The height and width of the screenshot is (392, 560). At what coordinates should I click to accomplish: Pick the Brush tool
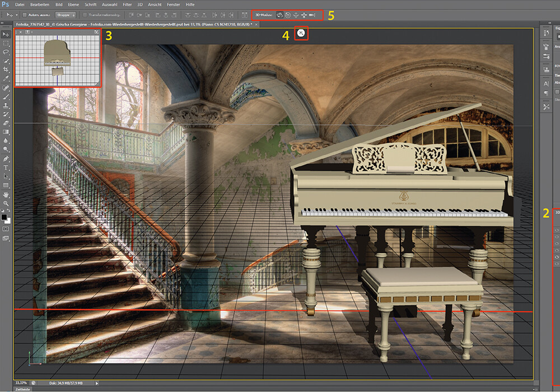click(x=6, y=97)
